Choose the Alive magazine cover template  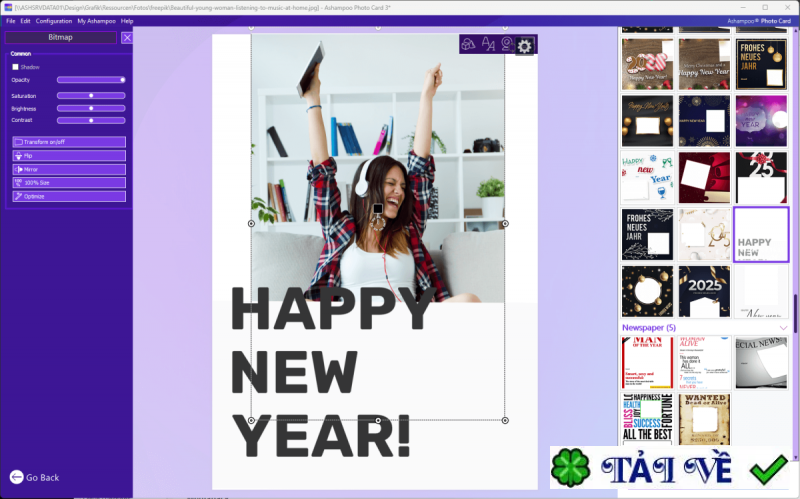(x=704, y=363)
